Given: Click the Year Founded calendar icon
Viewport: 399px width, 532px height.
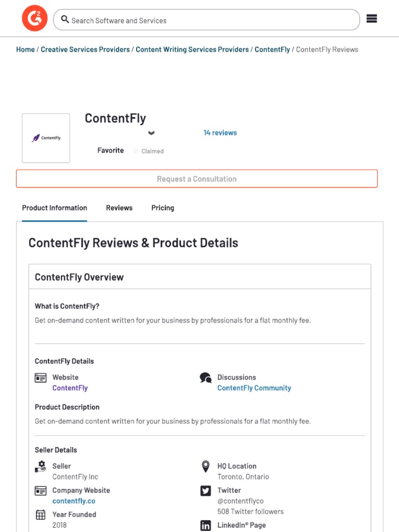Looking at the screenshot, I should pyautogui.click(x=41, y=515).
